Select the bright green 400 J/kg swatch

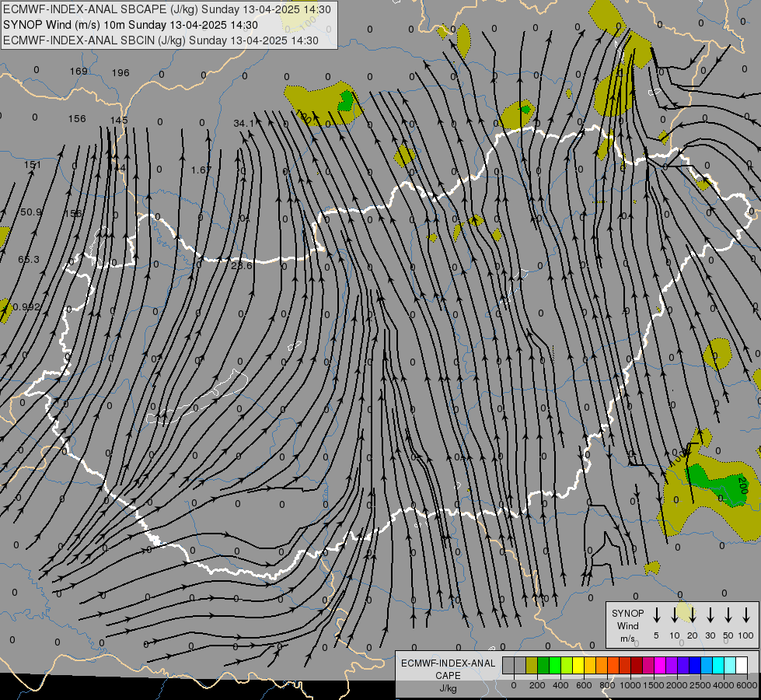(x=555, y=665)
